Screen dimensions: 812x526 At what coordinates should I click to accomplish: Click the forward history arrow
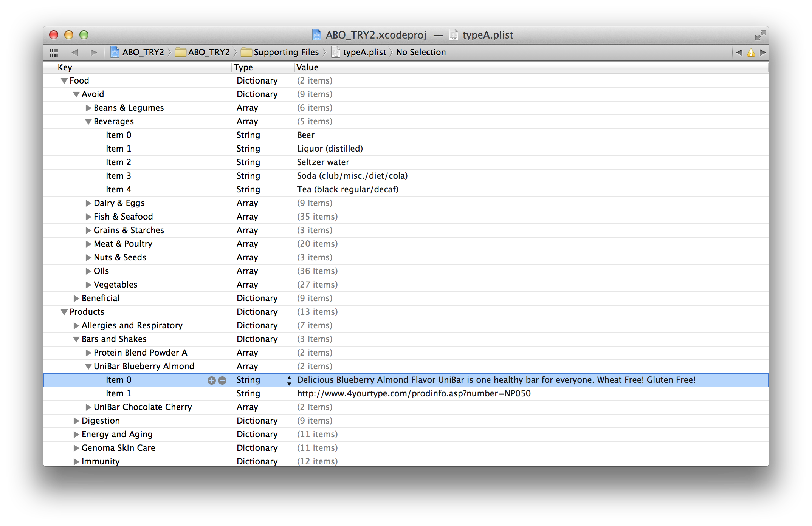(x=93, y=53)
